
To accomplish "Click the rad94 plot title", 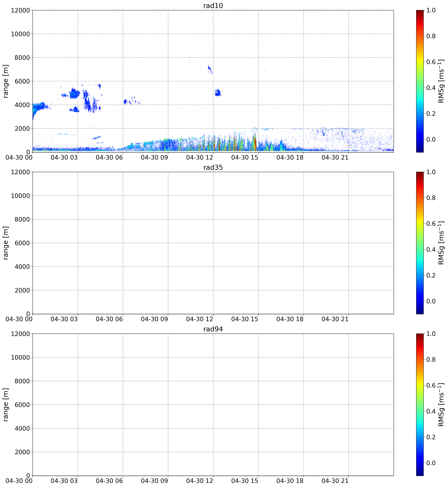I will pos(213,329).
